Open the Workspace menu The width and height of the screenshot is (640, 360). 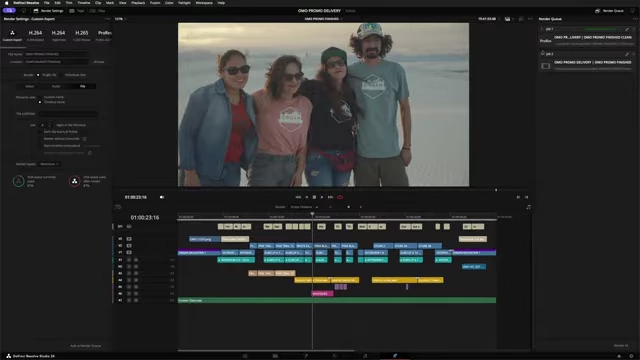204,3
